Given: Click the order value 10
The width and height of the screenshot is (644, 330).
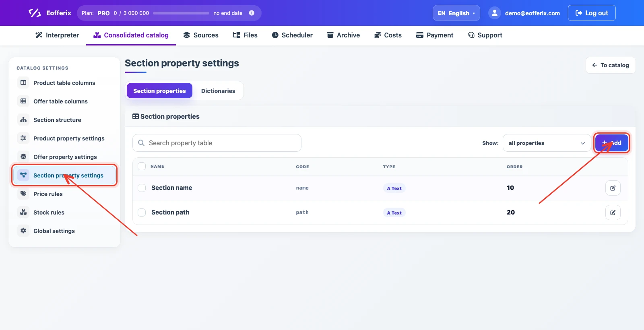Looking at the screenshot, I should [510, 188].
